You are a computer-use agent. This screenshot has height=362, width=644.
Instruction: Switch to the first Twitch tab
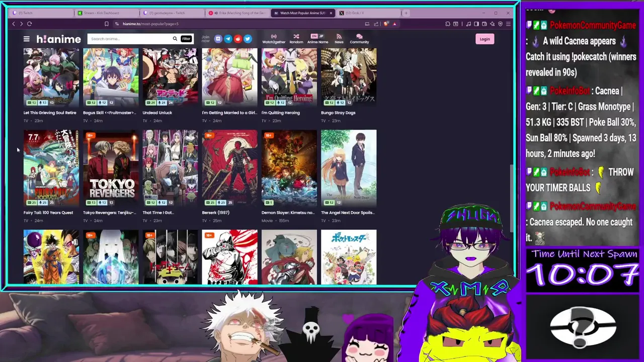(x=43, y=13)
